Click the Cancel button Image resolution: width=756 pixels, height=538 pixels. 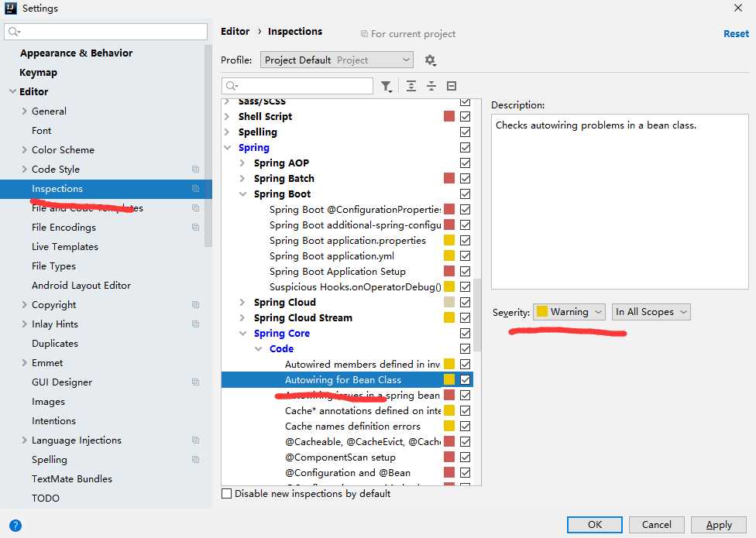click(x=656, y=525)
